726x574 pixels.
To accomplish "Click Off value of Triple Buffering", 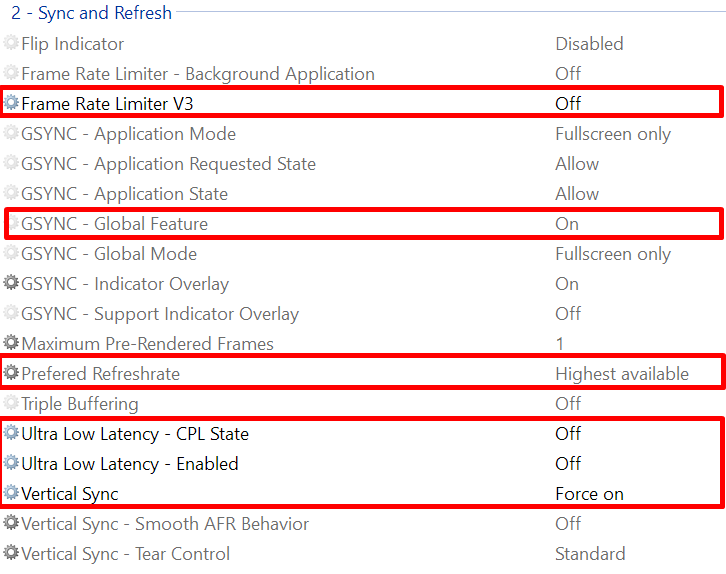I will tap(568, 404).
